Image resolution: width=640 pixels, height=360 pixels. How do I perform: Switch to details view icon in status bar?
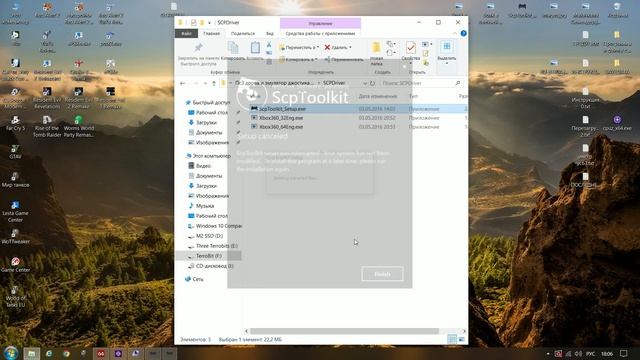pyautogui.click(x=452, y=339)
